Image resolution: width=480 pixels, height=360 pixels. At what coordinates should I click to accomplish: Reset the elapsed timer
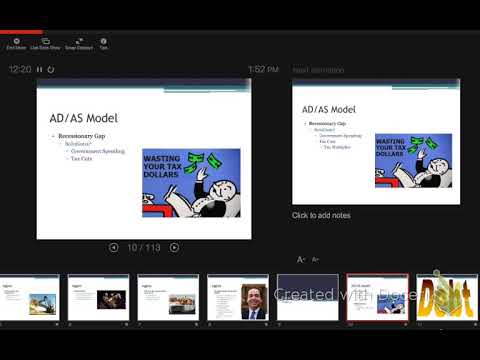tap(51, 69)
